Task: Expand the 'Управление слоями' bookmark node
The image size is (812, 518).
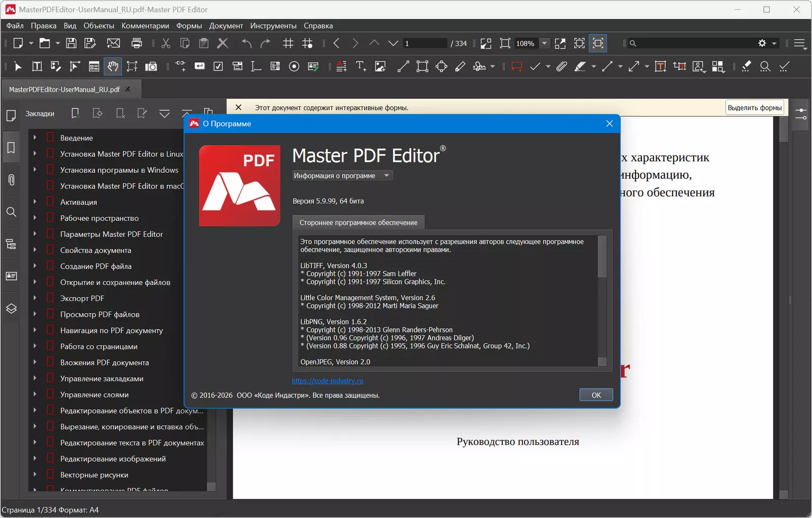Action: (x=35, y=394)
